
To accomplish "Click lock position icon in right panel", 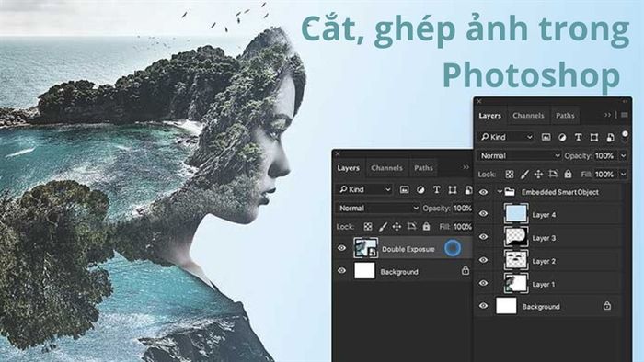I will pyautogui.click(x=538, y=175).
